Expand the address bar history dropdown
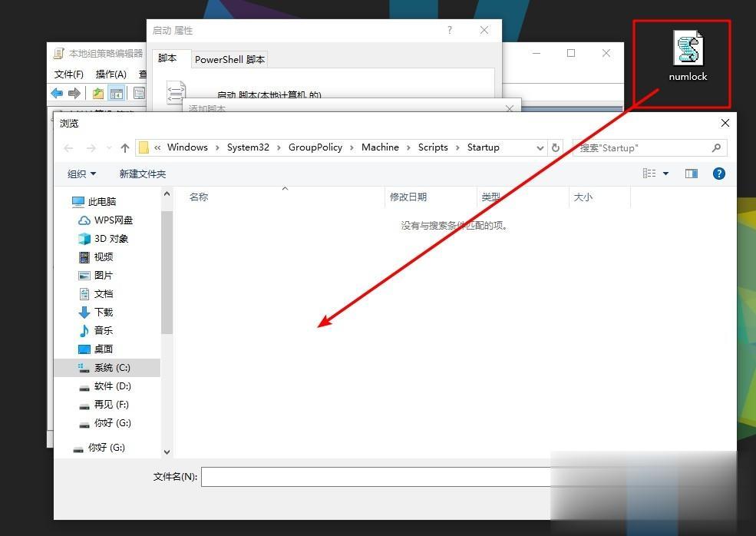 [x=540, y=148]
